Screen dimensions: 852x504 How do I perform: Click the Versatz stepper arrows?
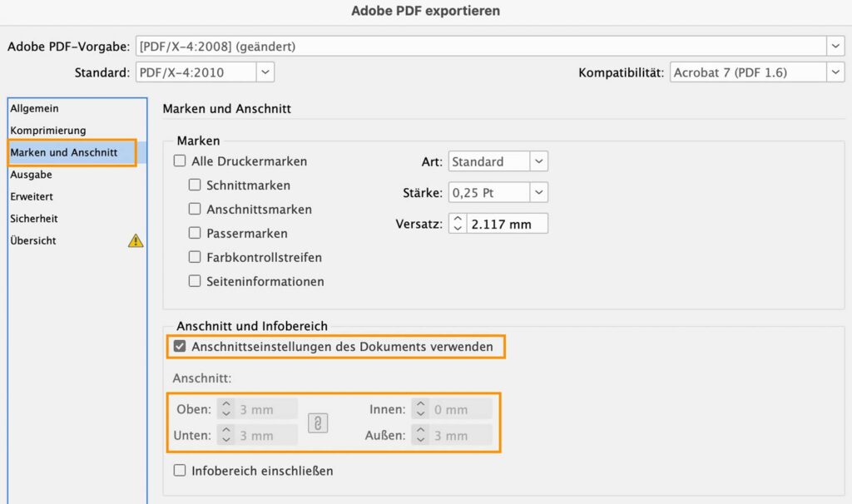458,224
